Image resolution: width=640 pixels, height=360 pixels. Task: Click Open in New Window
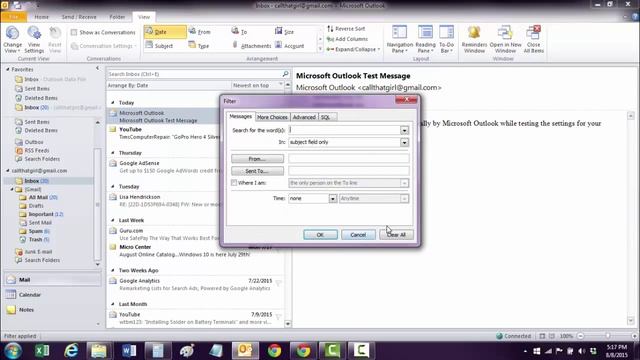pyautogui.click(x=505, y=39)
